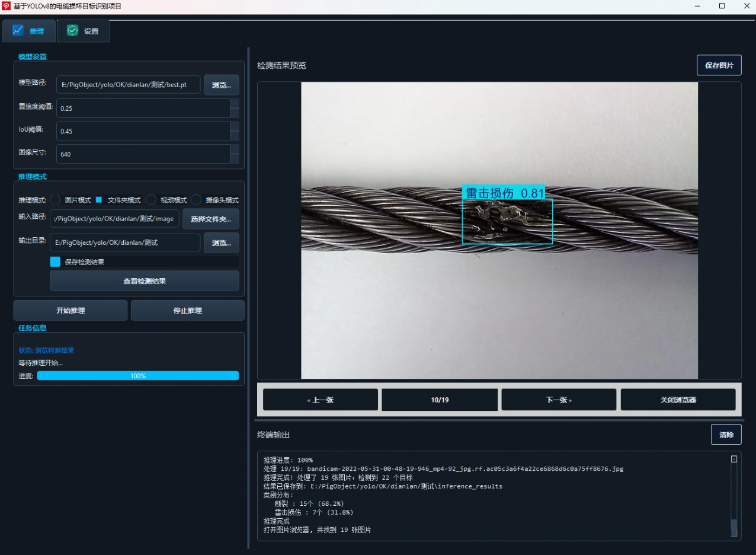756x555 pixels.
Task: Click the 模型路径 input field
Action: pos(129,85)
